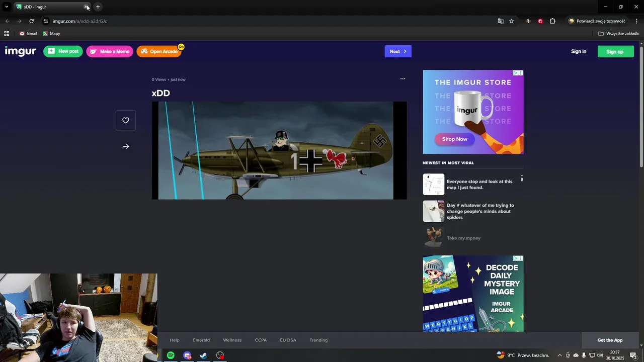Open the Emerald footer link
Image resolution: width=644 pixels, height=362 pixels.
click(201, 340)
